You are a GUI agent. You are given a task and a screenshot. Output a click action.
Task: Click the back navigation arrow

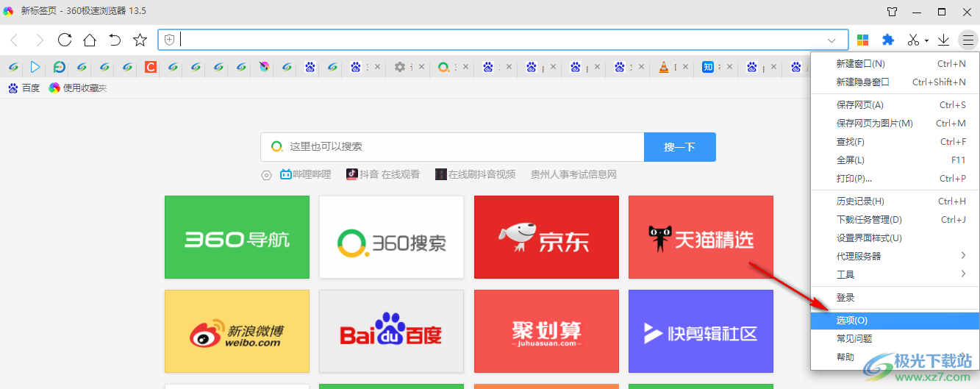click(15, 40)
